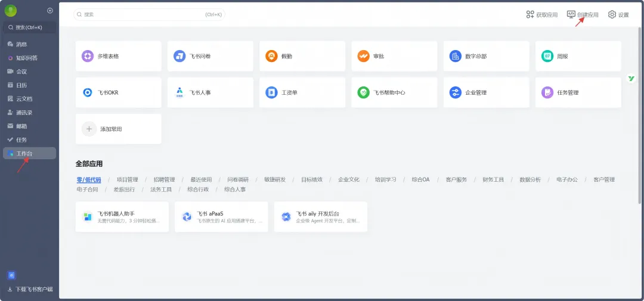
Task: Open the 周报 weekly report icon
Action: click(x=547, y=56)
